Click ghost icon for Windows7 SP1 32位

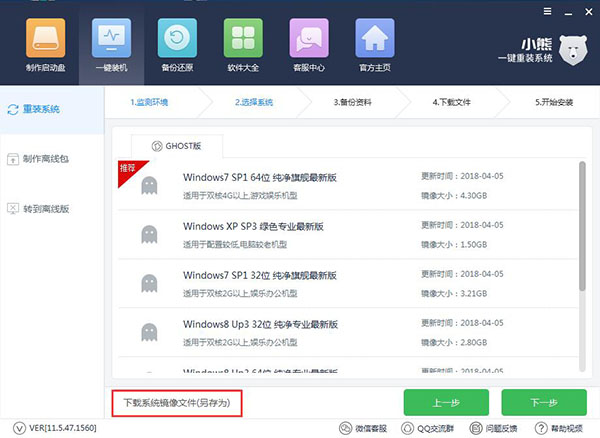[x=149, y=283]
